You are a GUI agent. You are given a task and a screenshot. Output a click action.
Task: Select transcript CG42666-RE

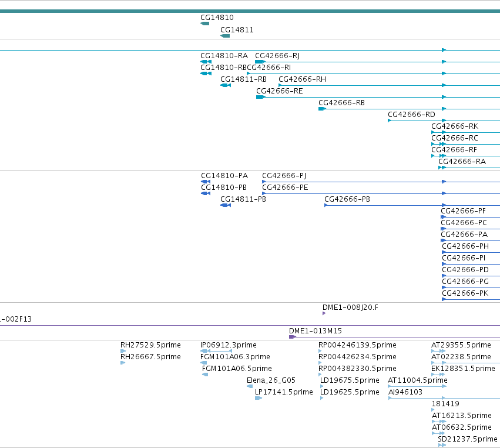(x=279, y=91)
